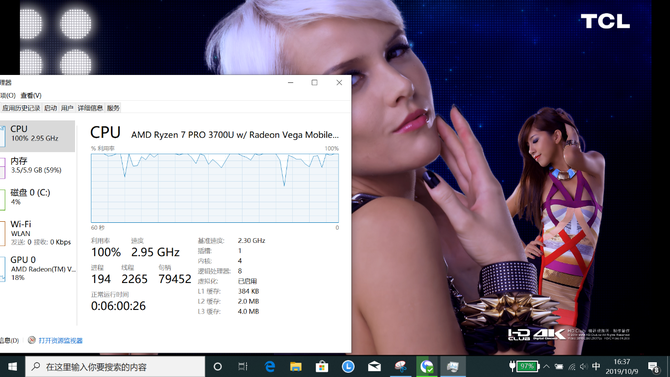Switch to the 详细信息 tab
This screenshot has height=377, width=670.
pyautogui.click(x=90, y=108)
